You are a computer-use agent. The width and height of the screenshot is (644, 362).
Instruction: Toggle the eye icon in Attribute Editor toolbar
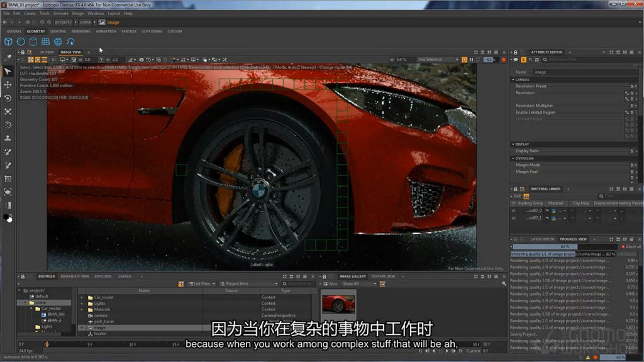click(516, 60)
